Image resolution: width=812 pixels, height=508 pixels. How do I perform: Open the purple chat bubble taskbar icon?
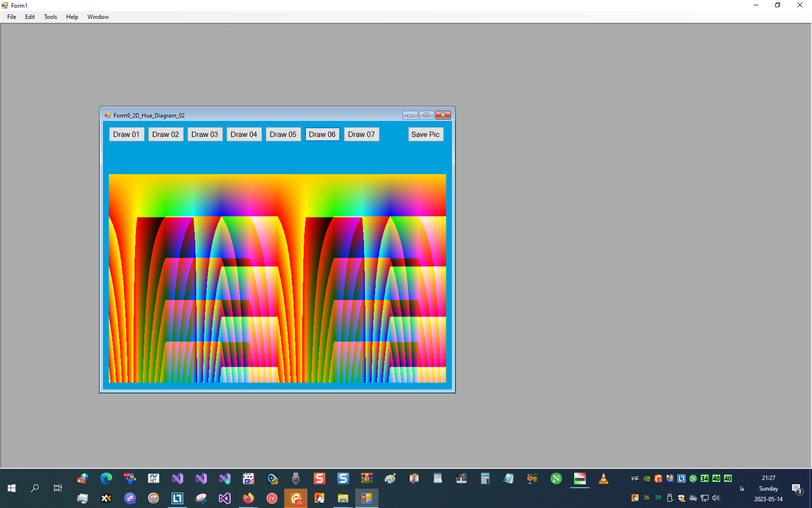130,498
